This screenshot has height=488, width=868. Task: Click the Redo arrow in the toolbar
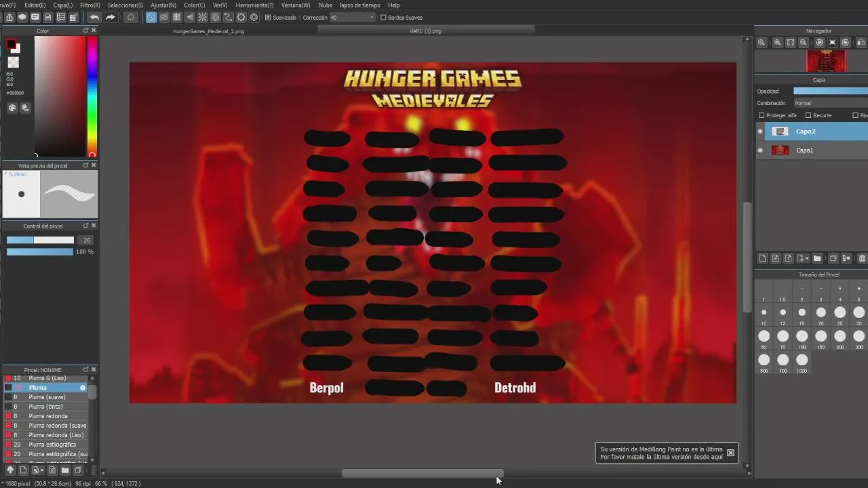click(111, 17)
